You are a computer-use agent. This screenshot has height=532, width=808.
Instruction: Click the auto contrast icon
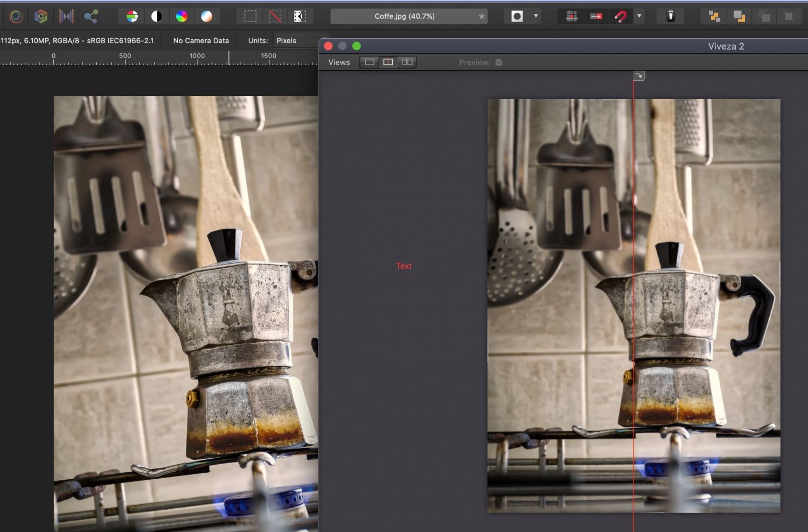[x=156, y=16]
